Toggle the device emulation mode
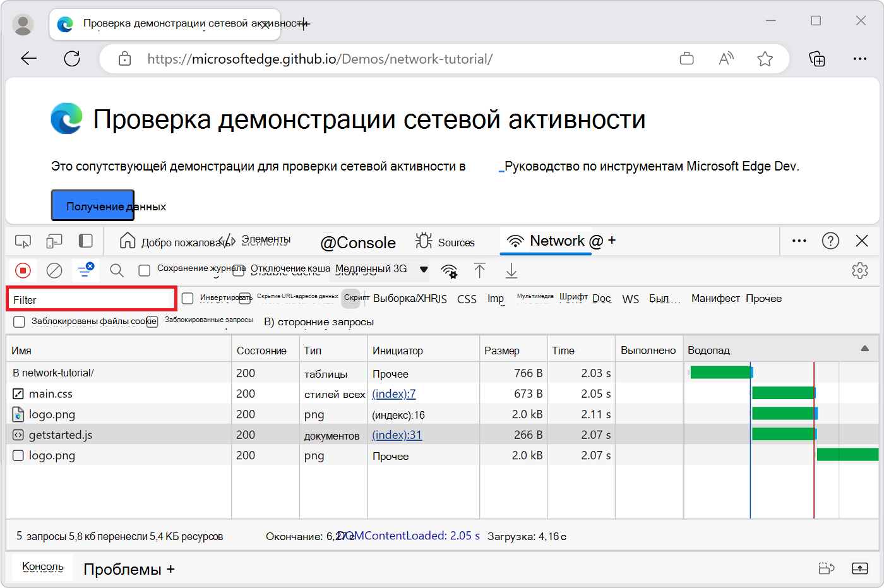Screen dimensions: 884x588 coord(54,241)
